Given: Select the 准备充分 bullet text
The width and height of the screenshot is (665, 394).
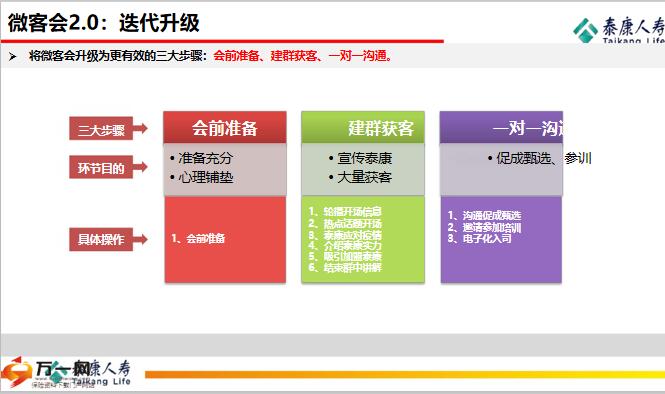Looking at the screenshot, I should (205, 158).
